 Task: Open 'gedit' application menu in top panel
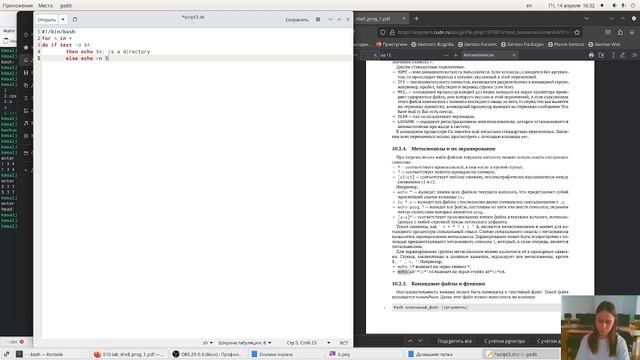66,6
